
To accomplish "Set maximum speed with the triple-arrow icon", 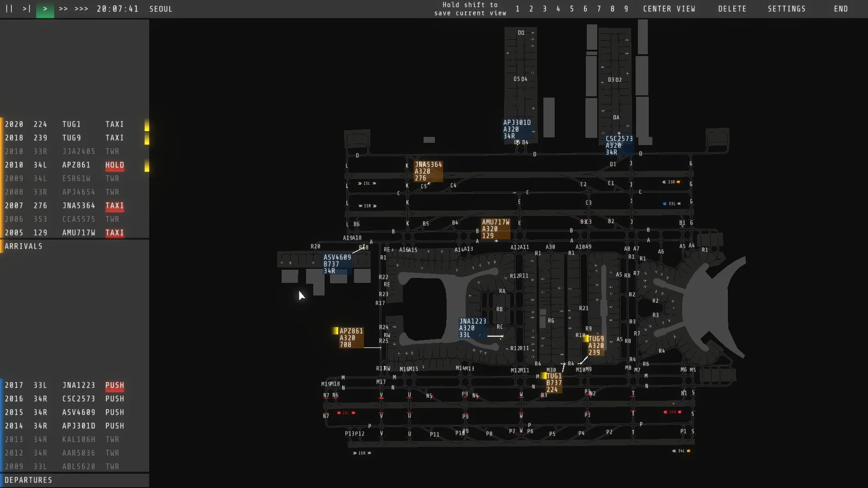I will tap(80, 9).
